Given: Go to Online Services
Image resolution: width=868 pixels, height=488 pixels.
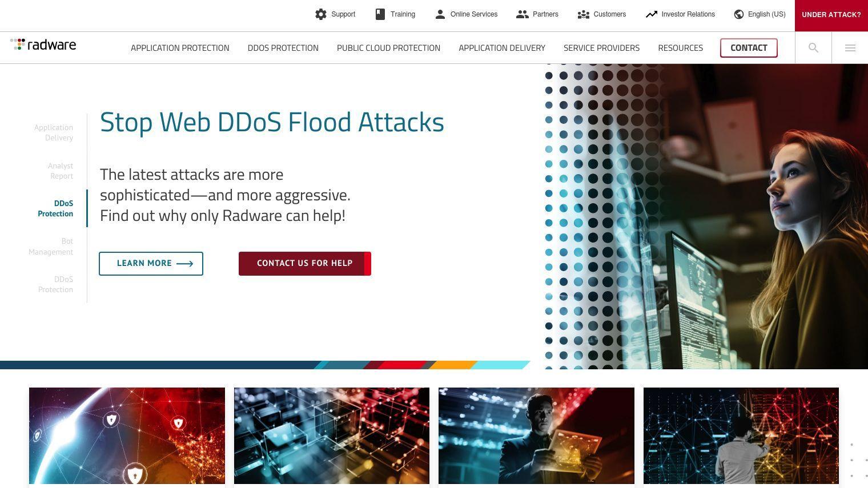Looking at the screenshot, I should (x=473, y=14).
